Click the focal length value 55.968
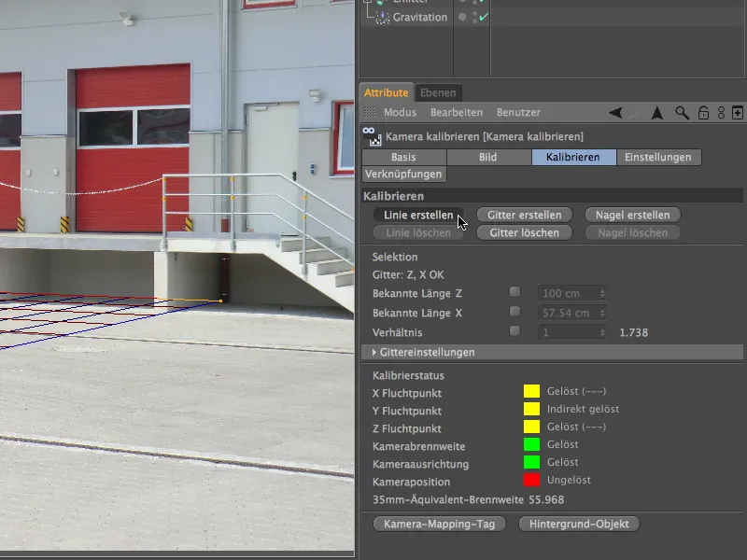The height and width of the screenshot is (560, 747). [546, 500]
